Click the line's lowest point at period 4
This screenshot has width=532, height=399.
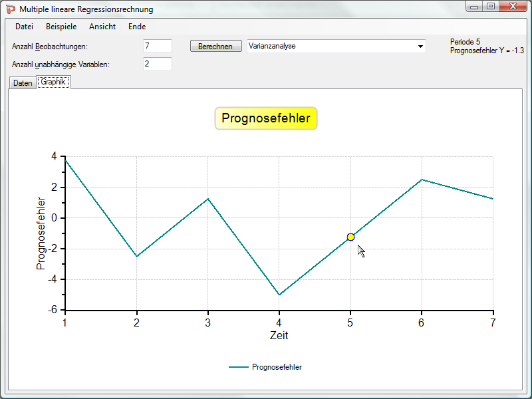279,295
